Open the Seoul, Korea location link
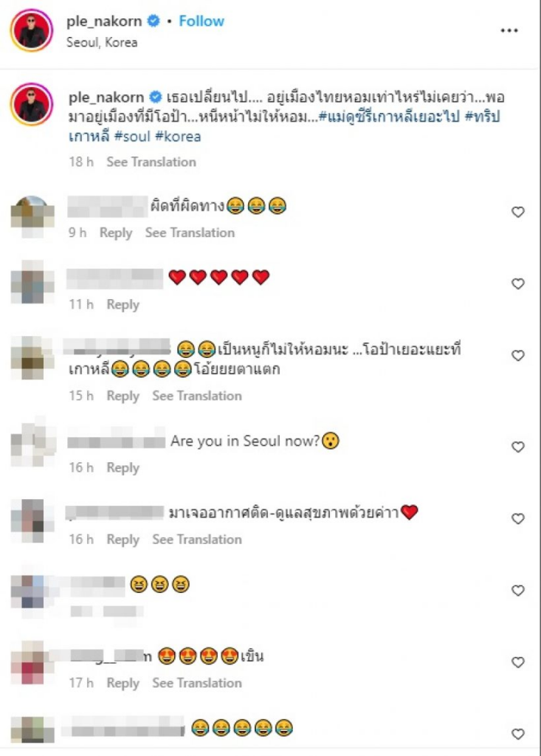 click(102, 42)
